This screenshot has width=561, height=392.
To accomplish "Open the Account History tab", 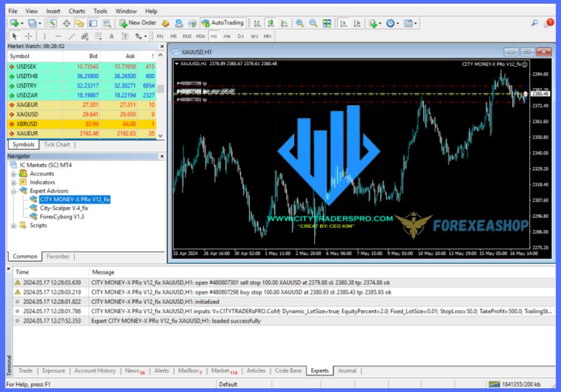I will click(95, 371).
